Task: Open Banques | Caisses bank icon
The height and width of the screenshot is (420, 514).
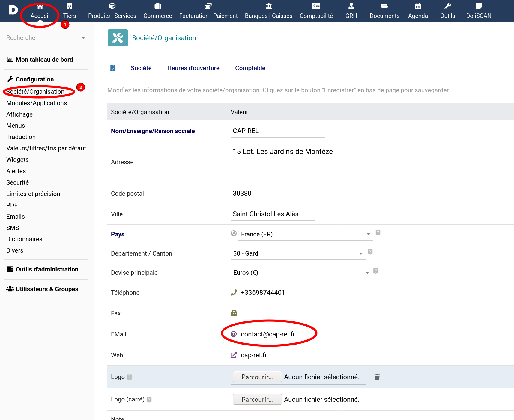Action: 269,6
